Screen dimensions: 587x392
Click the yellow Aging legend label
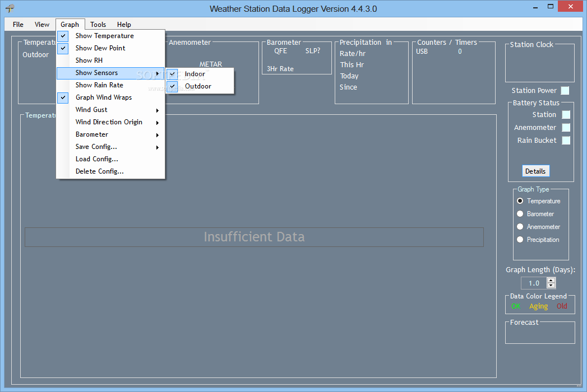click(x=538, y=306)
